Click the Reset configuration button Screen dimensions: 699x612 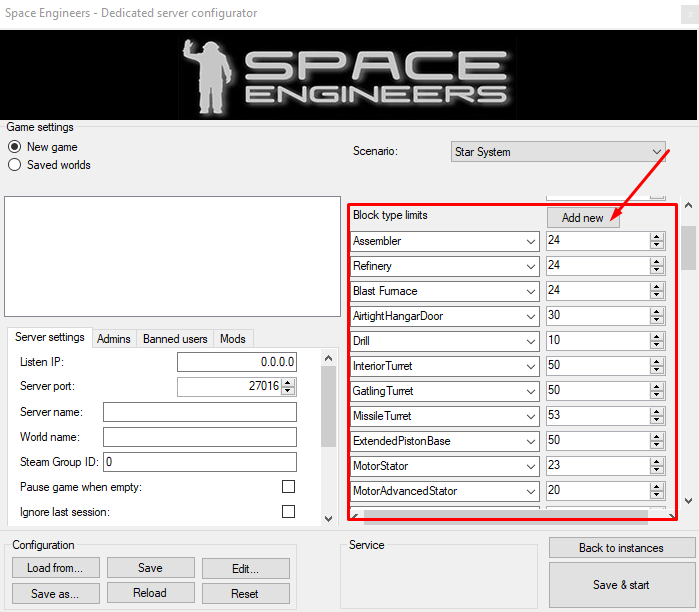pos(245,593)
